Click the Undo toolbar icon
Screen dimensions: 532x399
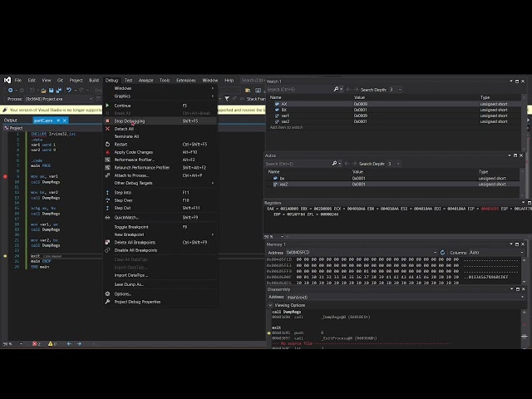click(x=69, y=91)
